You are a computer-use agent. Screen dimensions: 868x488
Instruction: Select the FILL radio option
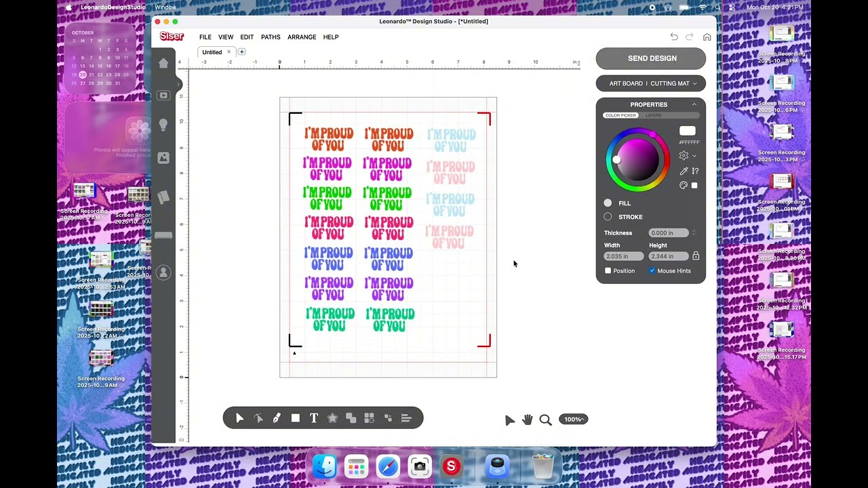click(x=608, y=203)
